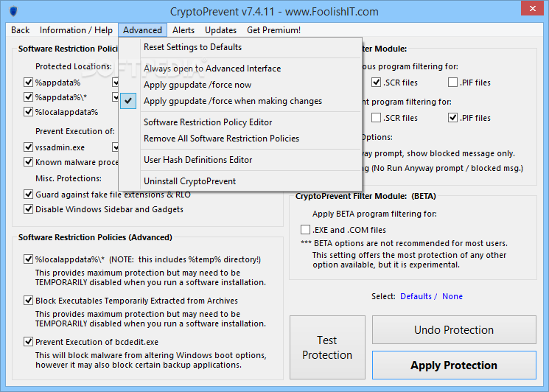Select Remove All Software Restriction Policies
The width and height of the screenshot is (549, 392).
pos(240,139)
